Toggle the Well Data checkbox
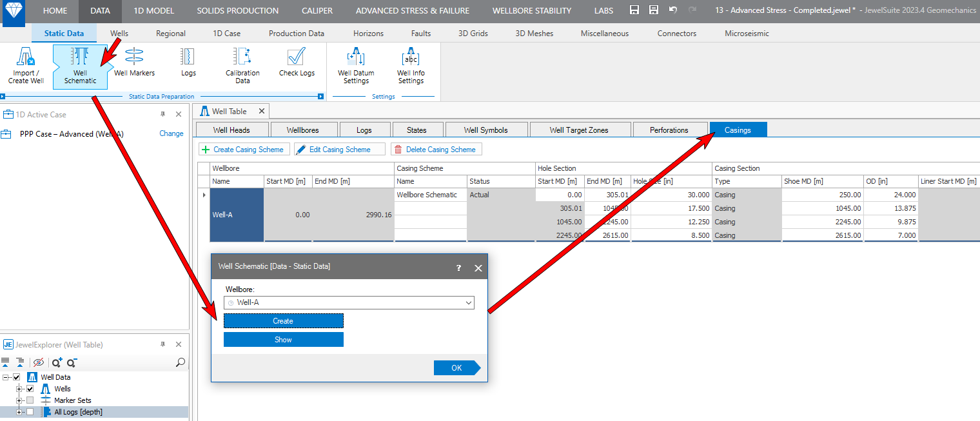This screenshot has height=421, width=980. (x=17, y=377)
